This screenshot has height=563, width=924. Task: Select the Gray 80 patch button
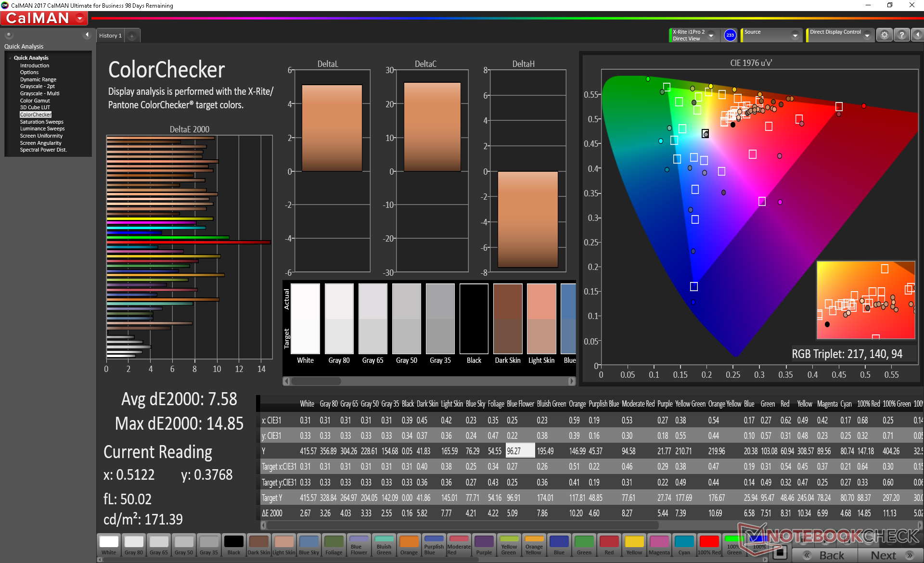(x=134, y=545)
